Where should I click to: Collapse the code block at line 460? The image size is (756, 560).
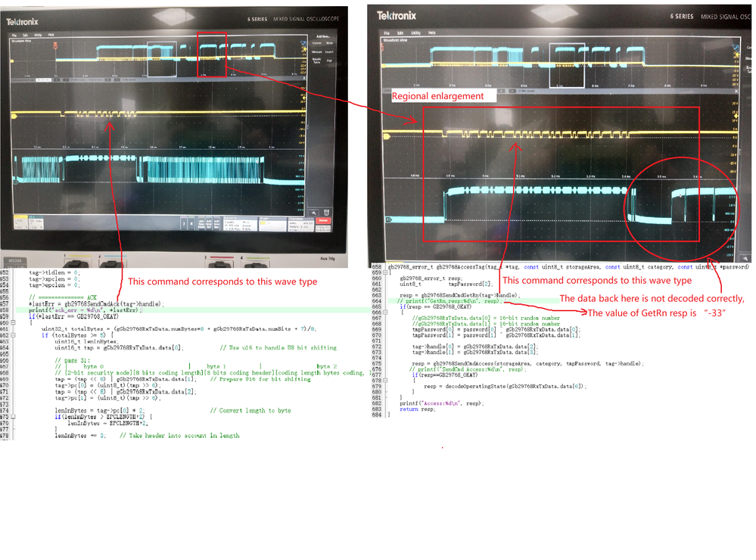(13, 322)
